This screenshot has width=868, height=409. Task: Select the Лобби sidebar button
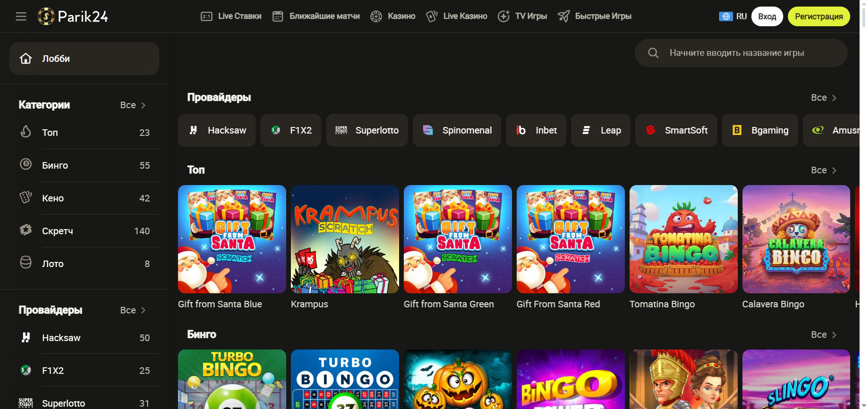[84, 59]
